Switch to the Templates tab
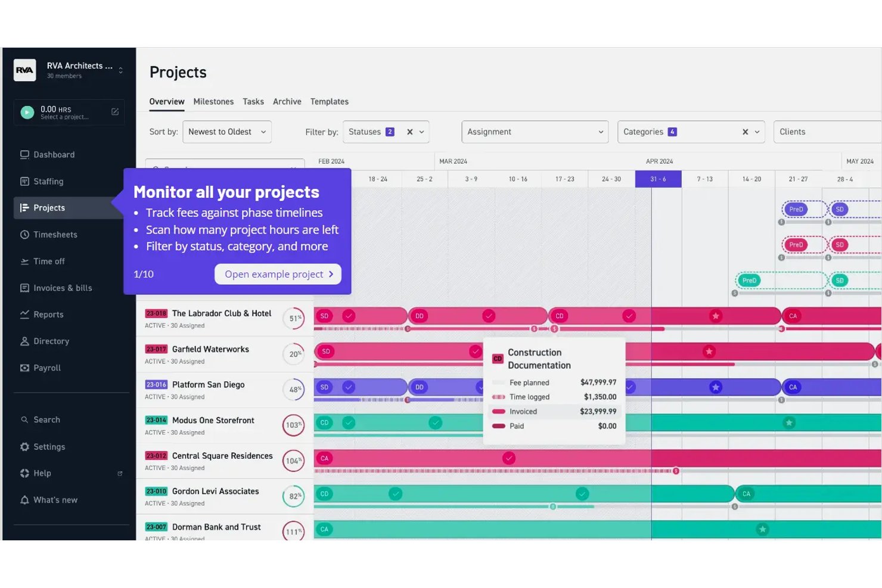 point(330,102)
